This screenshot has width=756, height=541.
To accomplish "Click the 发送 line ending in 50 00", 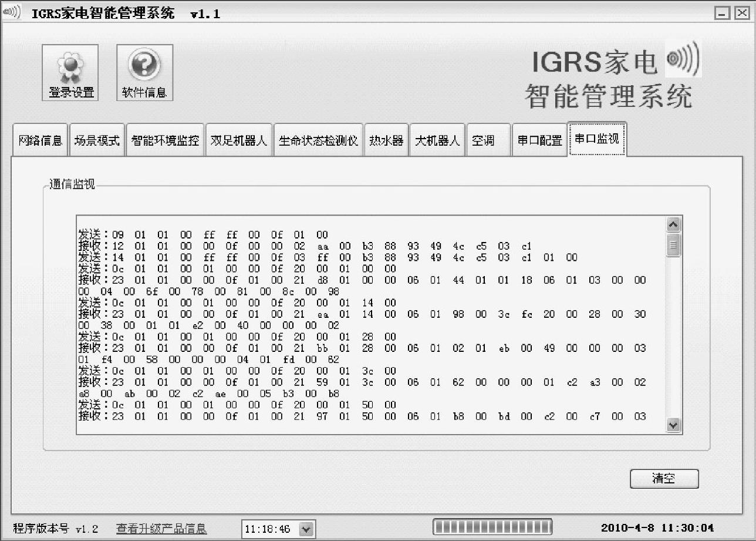I will click(238, 405).
